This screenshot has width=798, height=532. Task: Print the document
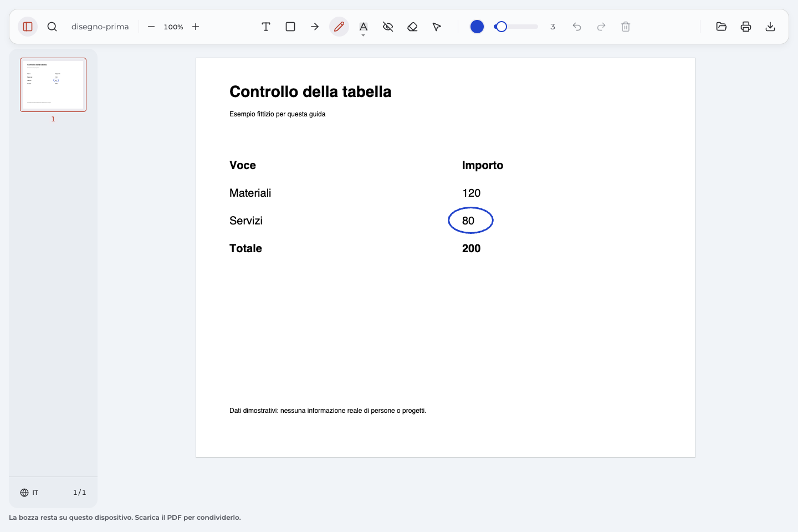tap(746, 27)
